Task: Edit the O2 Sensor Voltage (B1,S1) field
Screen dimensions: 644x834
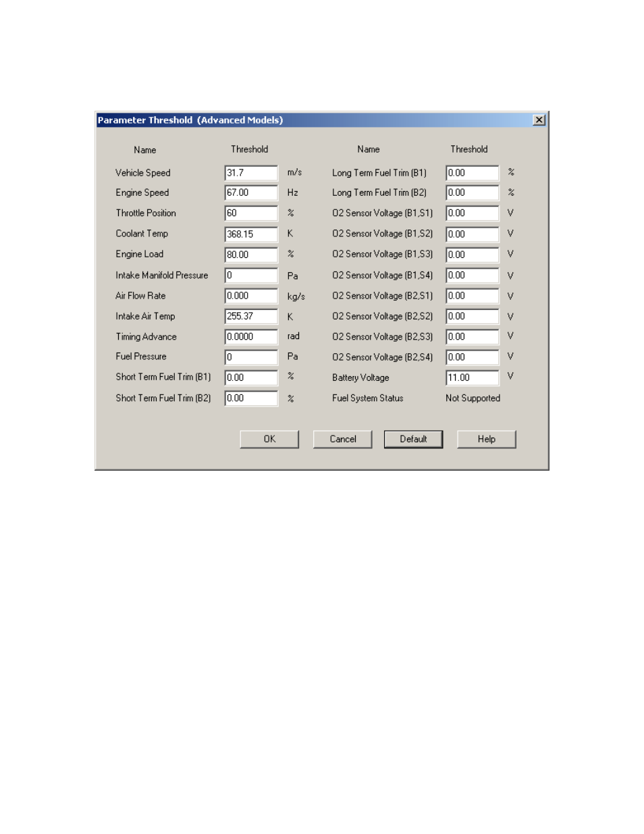Action: click(x=473, y=213)
